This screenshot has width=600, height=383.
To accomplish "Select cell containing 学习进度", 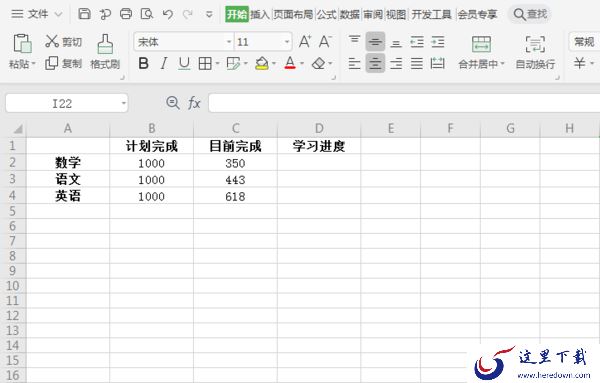I will [319, 146].
